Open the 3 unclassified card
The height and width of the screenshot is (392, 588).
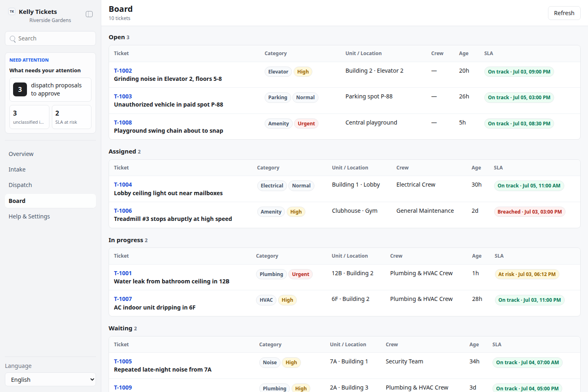(29, 117)
